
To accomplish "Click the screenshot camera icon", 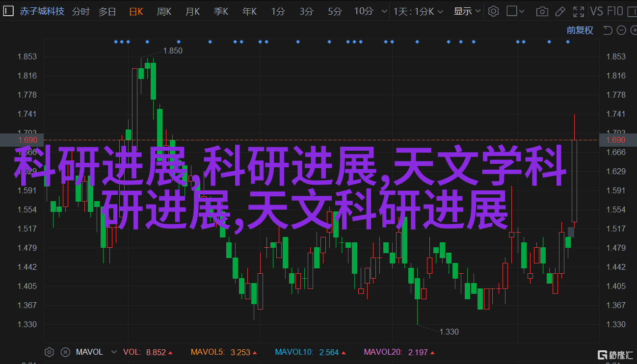I will (542, 11).
